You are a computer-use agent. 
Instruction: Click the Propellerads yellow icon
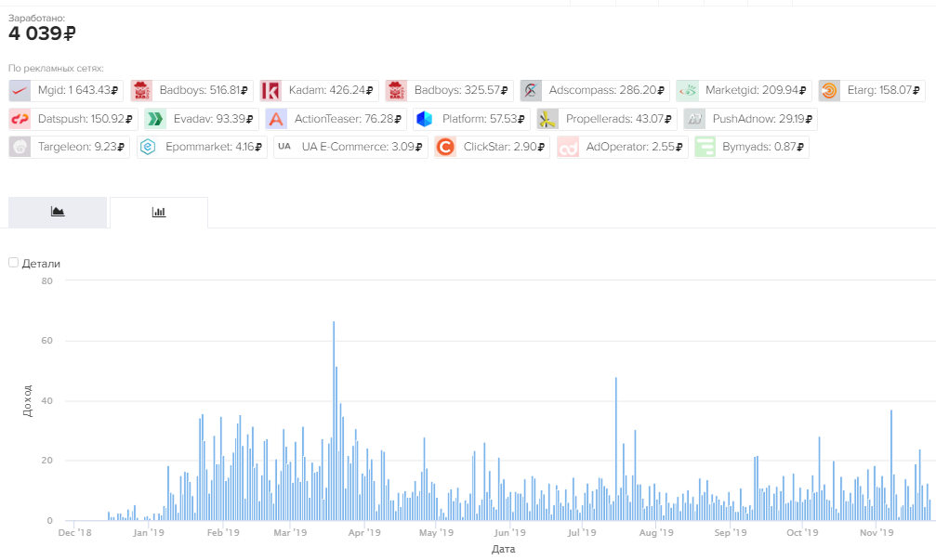[x=547, y=119]
